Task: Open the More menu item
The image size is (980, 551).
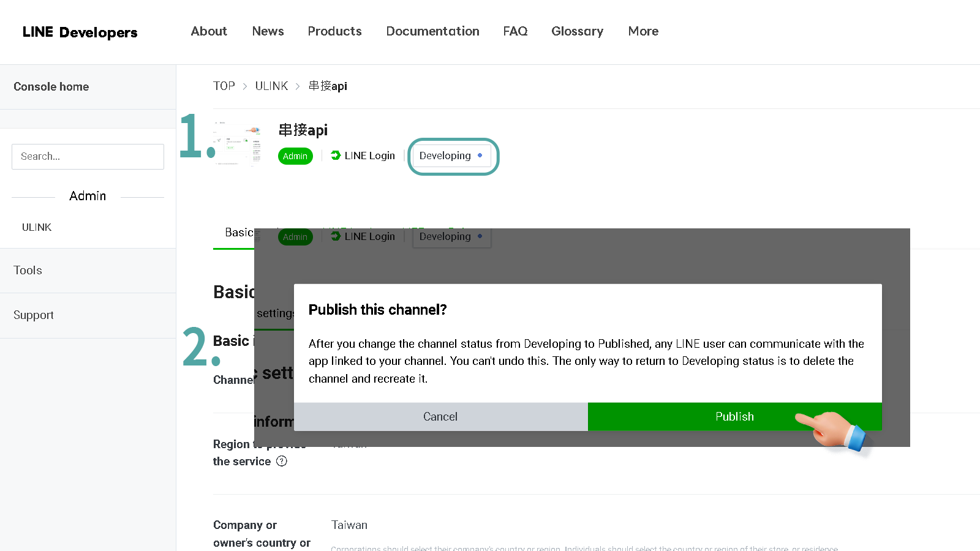Action: pyautogui.click(x=643, y=31)
